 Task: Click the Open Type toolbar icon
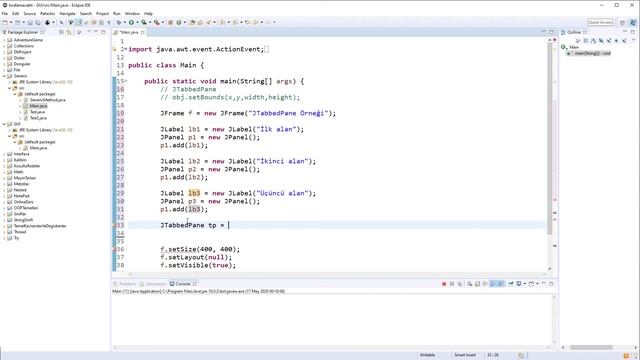192,22
